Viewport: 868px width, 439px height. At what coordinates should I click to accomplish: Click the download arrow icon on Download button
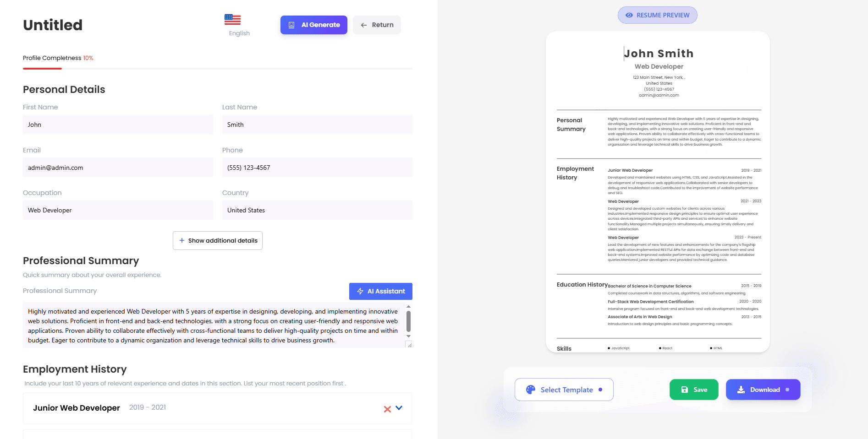[741, 390]
